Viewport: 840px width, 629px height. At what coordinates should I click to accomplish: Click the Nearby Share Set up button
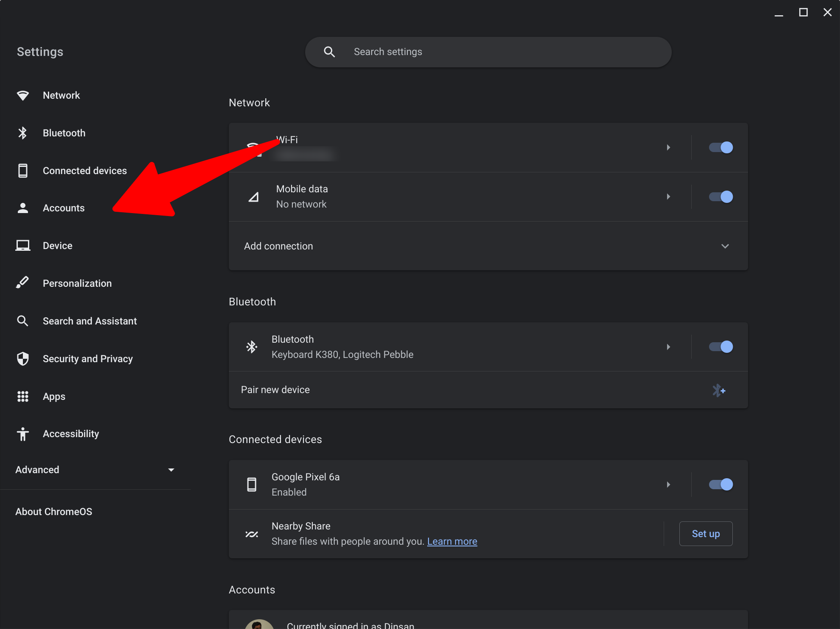(x=706, y=534)
